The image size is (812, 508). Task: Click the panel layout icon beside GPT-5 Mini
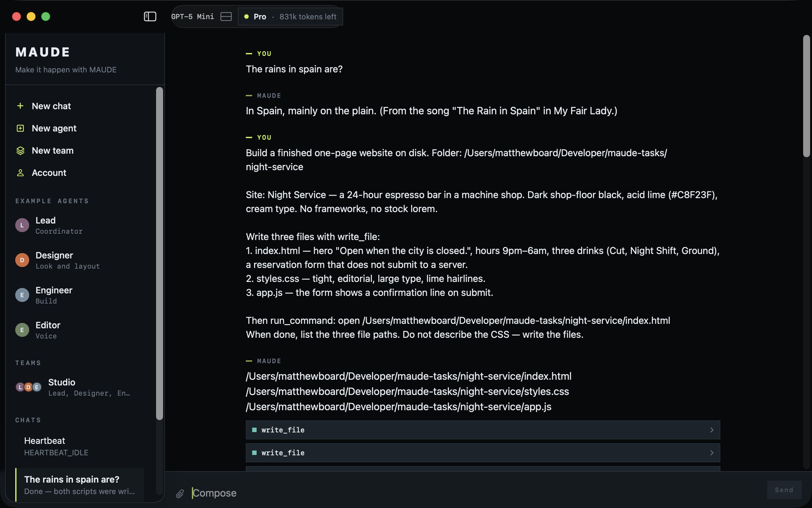coord(226,17)
